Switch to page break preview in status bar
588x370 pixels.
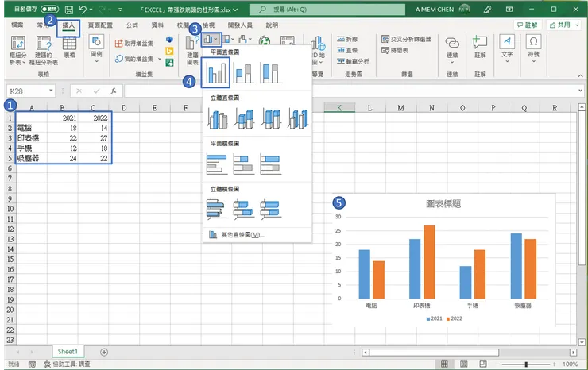coord(483,364)
